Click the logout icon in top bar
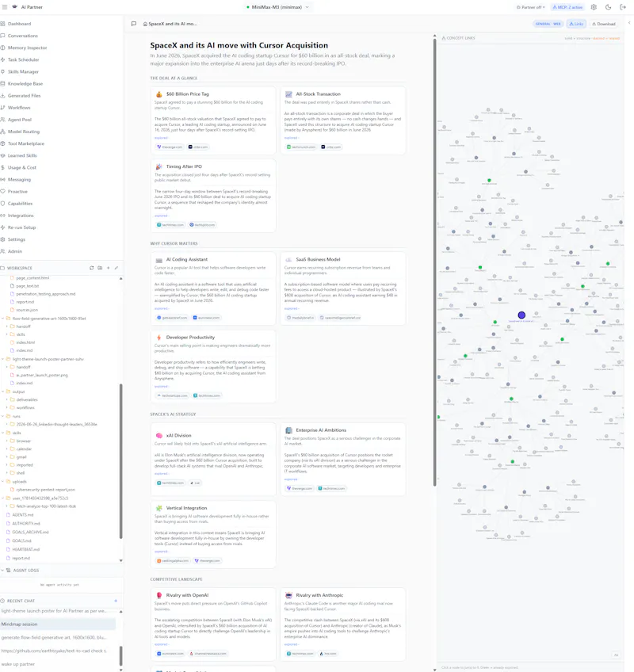 tap(623, 7)
